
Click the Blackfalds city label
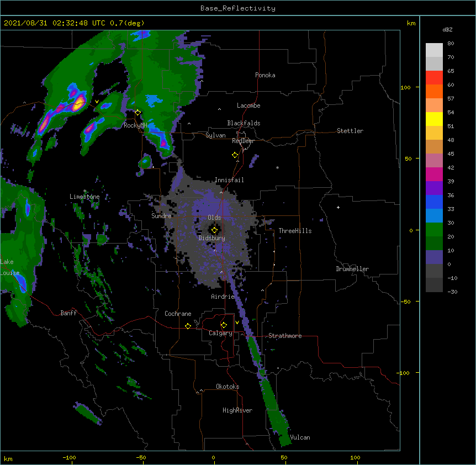(x=244, y=123)
